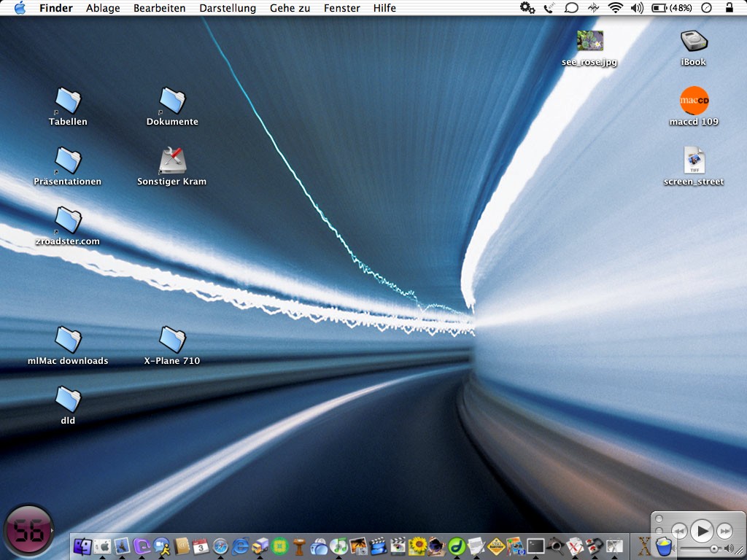Click the volume slider in player widget
The height and width of the screenshot is (560, 747).
(702, 548)
